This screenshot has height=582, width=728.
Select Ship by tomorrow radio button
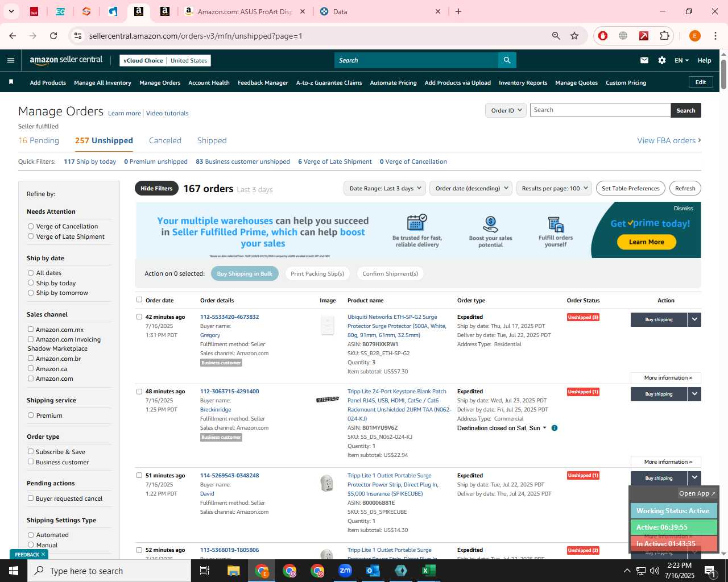click(31, 293)
